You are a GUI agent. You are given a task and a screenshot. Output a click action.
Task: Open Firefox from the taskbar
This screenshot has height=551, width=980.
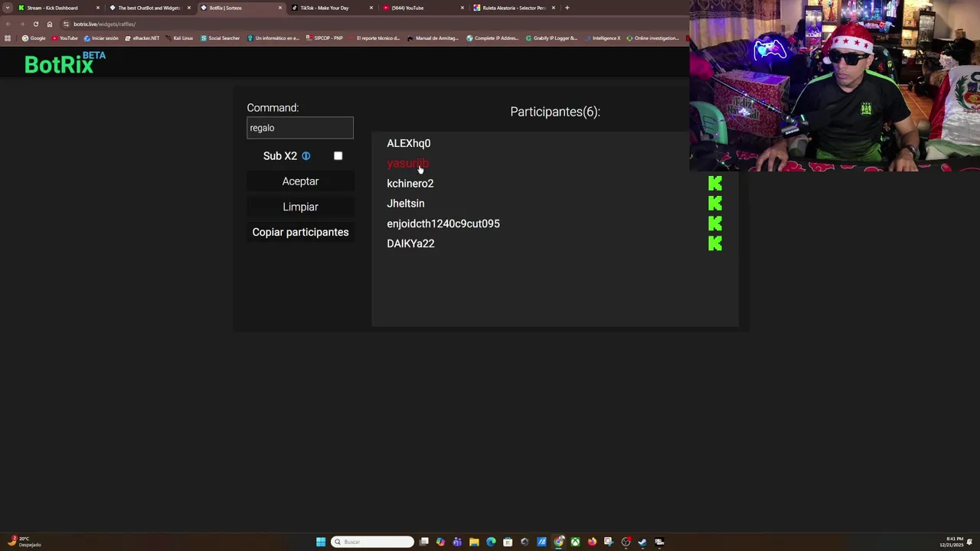click(x=592, y=542)
